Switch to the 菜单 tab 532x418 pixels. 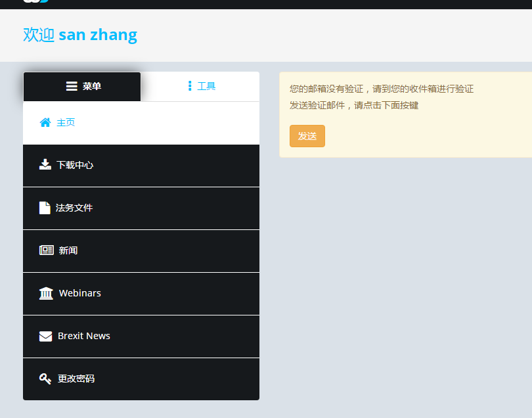[x=81, y=87]
